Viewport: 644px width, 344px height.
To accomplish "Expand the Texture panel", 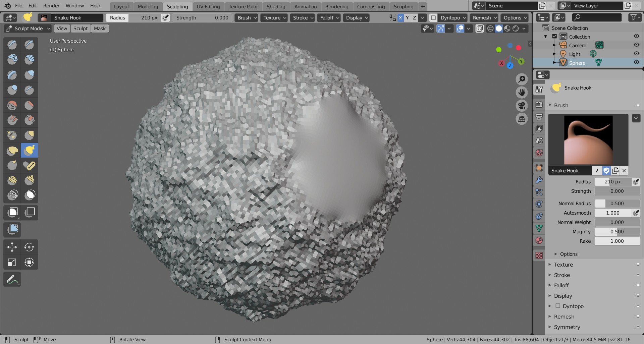I will tap(563, 265).
